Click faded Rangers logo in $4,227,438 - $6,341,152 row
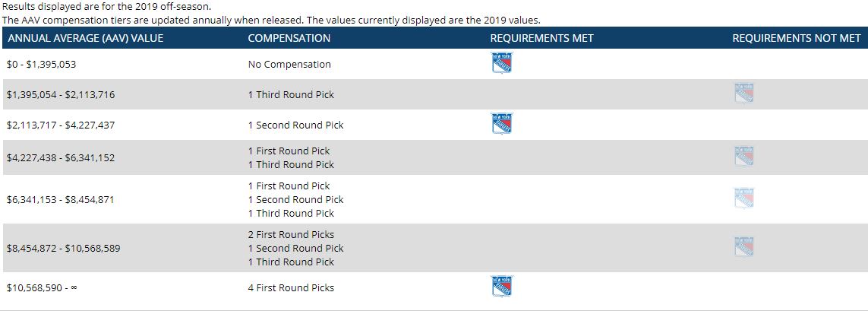Viewport: 868px width, 311px height. coord(744,157)
